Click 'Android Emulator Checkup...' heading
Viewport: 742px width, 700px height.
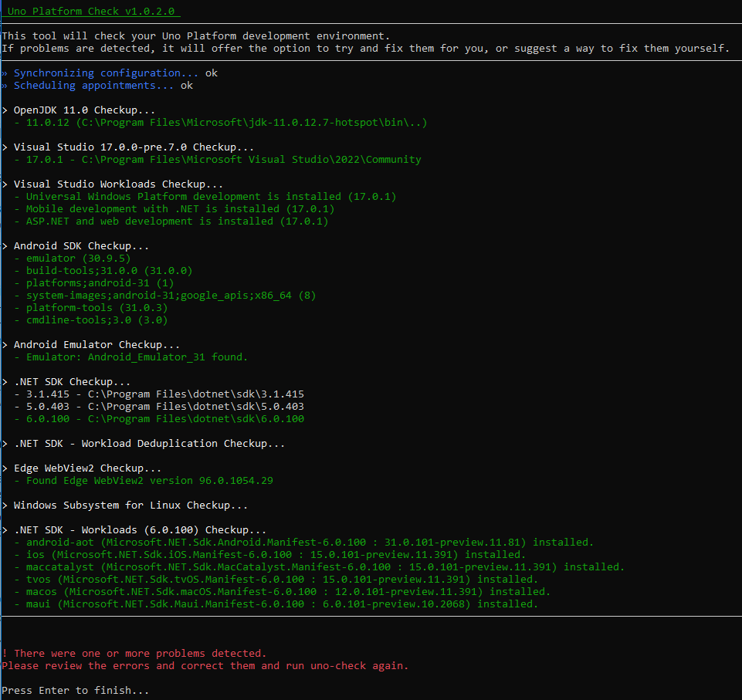91,344
